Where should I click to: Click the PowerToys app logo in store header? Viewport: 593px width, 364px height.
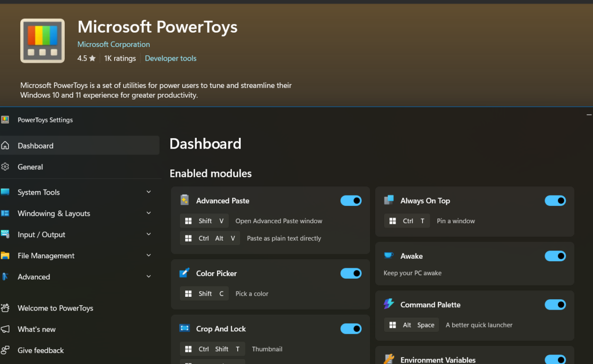42,41
